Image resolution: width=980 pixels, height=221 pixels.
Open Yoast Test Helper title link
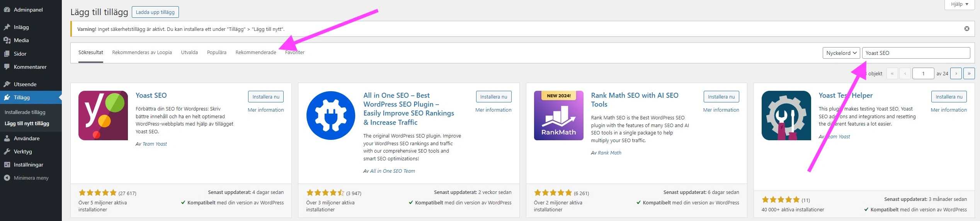click(x=846, y=95)
